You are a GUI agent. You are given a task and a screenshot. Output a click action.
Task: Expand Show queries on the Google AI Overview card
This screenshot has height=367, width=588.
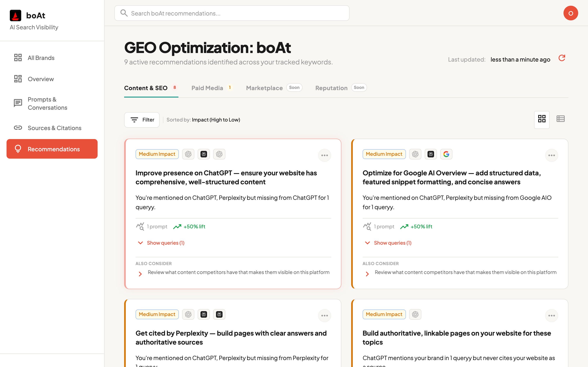(x=392, y=243)
